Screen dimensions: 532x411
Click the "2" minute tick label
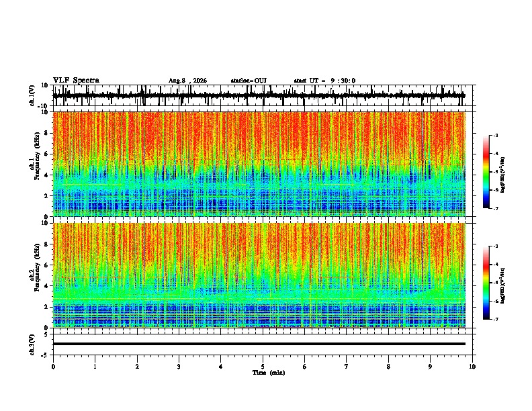tap(137, 367)
